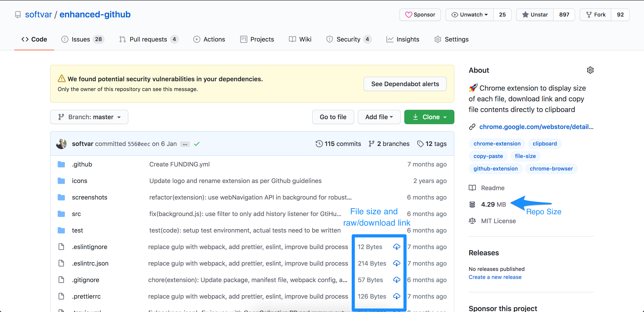
Task: Toggle Unstar on the repository
Action: [535, 15]
